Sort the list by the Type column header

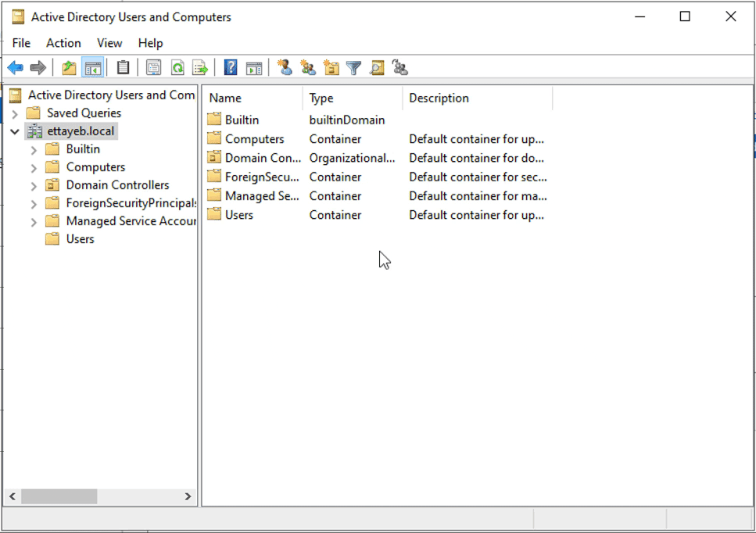point(353,98)
